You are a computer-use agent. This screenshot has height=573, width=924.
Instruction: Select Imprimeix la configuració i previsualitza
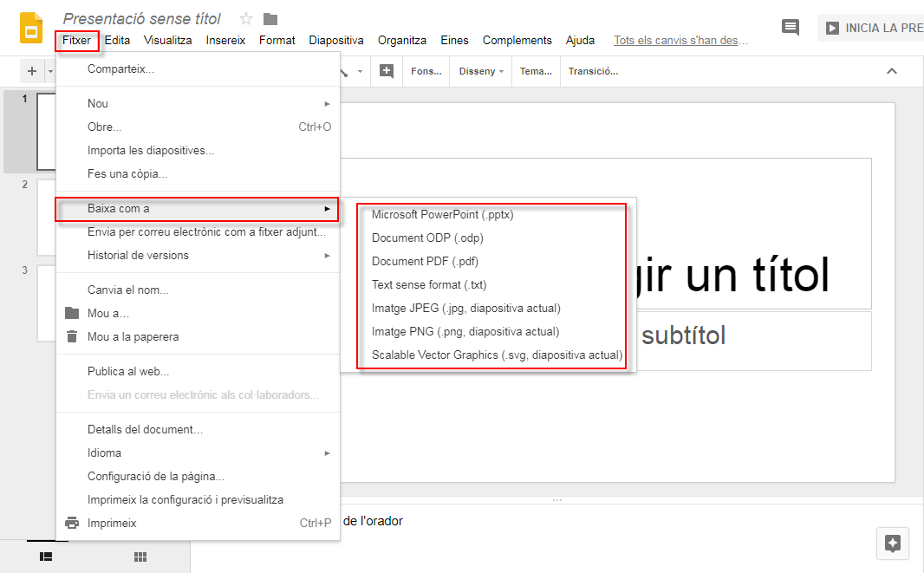198,500
